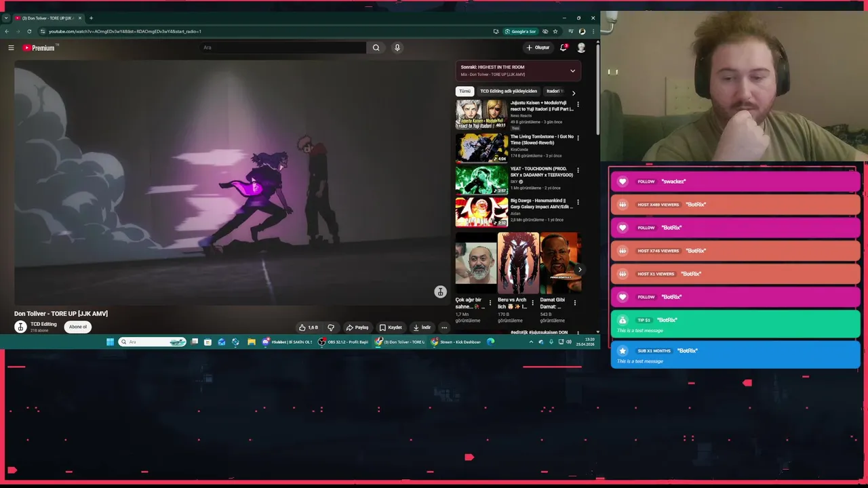Click the Google'a Sor button

click(520, 31)
